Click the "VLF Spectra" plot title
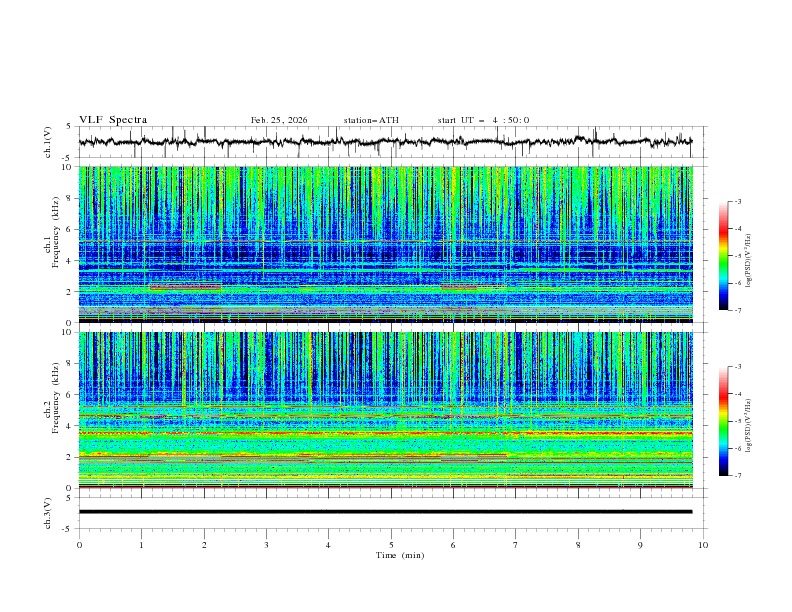Screen dimensions: 792x612 click(x=113, y=120)
